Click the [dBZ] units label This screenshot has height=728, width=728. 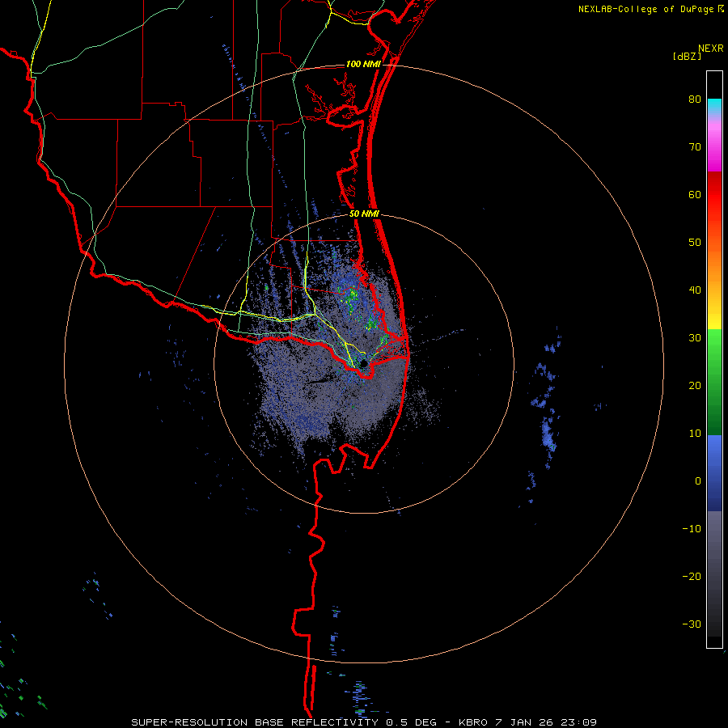[x=687, y=56]
